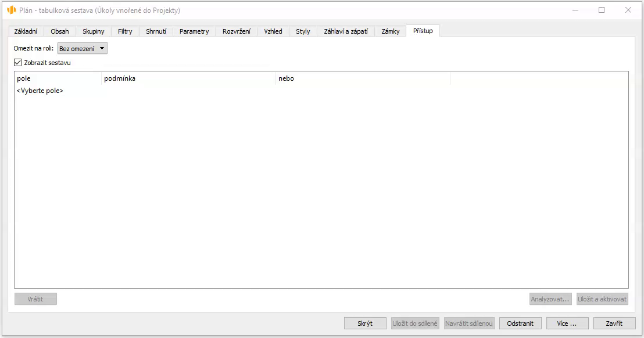Open the Vzhled tab
Viewport: 644px width, 338px height.
click(x=273, y=31)
